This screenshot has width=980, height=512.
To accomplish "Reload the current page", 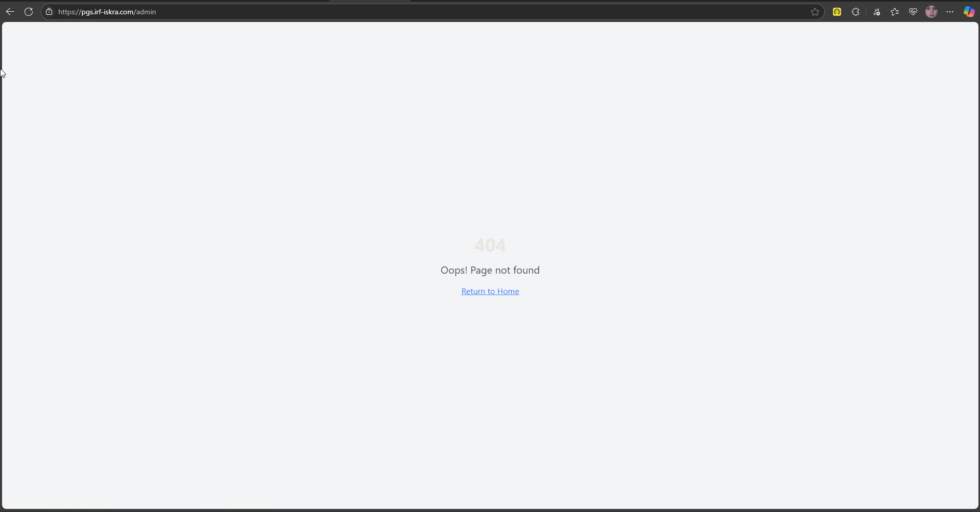I will [29, 12].
